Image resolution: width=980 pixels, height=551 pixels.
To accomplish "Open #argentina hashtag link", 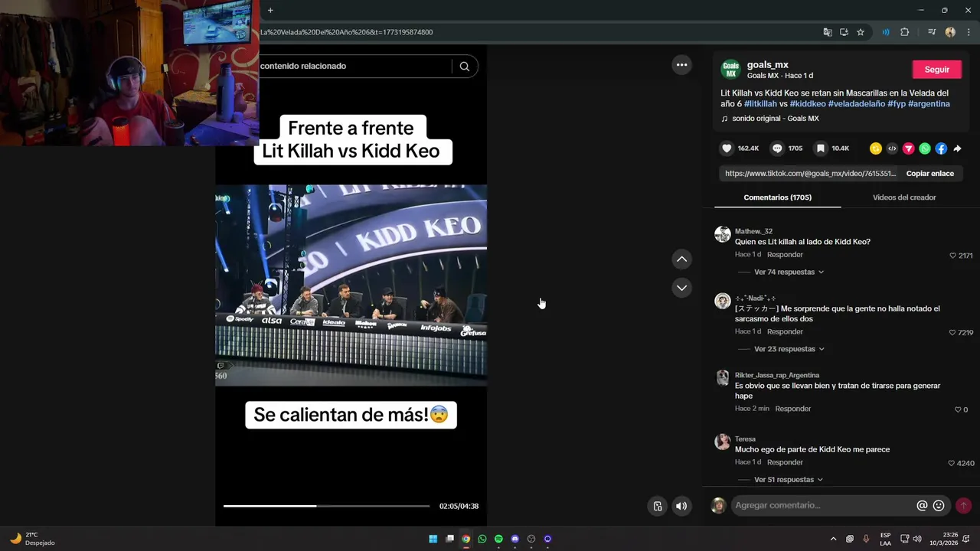I will (x=929, y=104).
